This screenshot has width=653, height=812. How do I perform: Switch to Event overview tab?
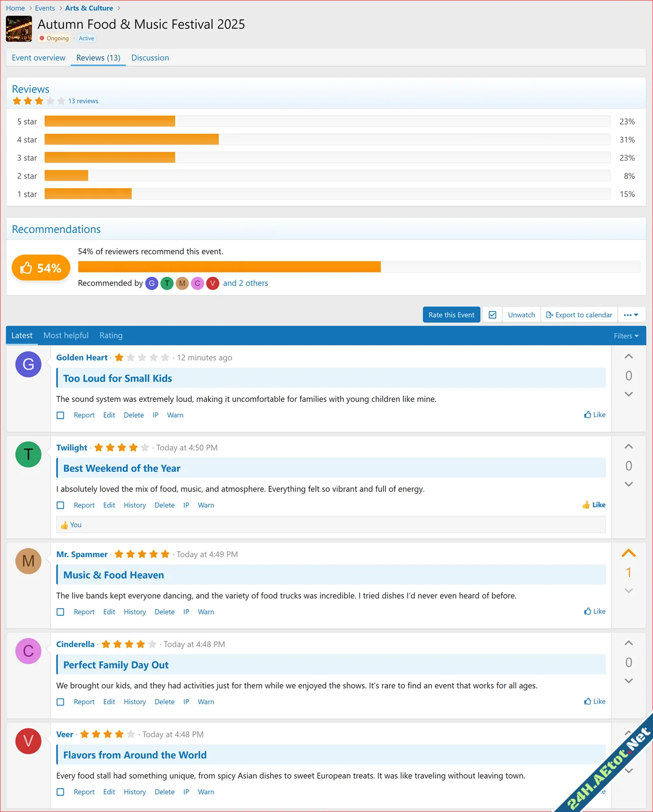38,58
